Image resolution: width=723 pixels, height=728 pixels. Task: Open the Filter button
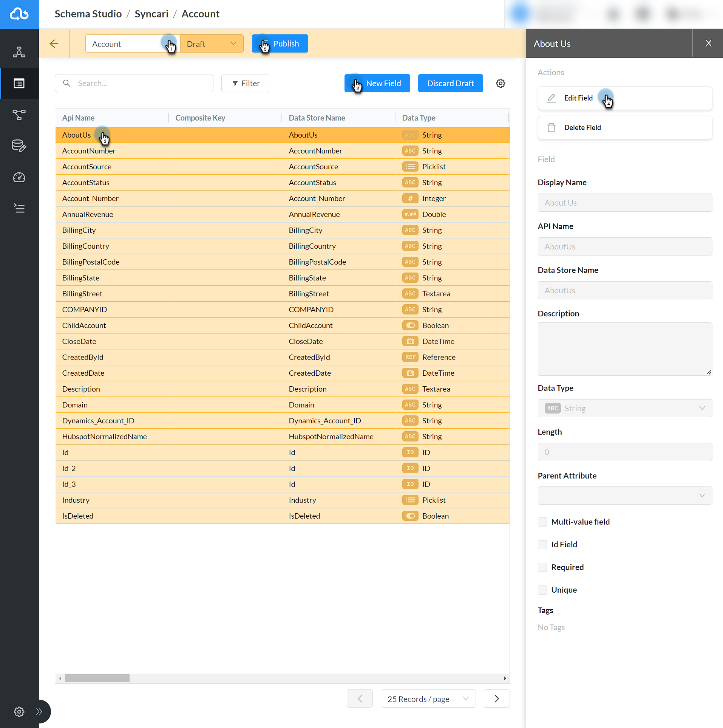pos(245,83)
